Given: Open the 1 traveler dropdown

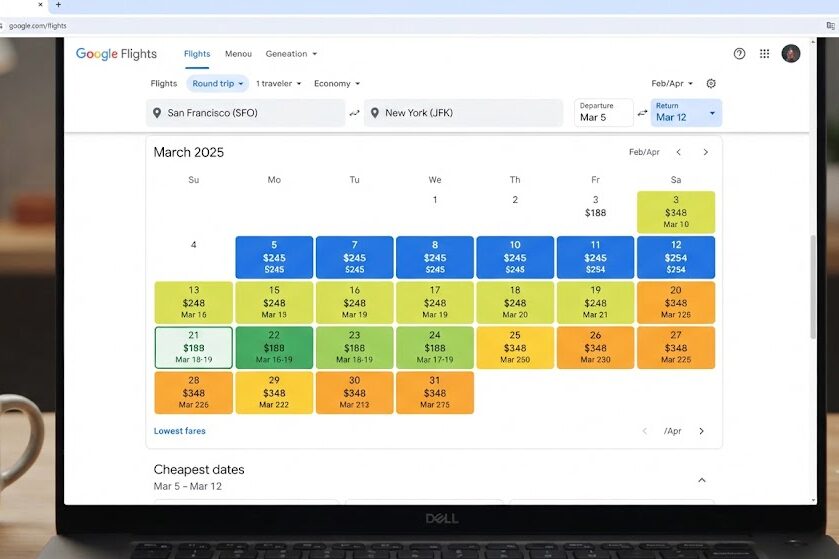Looking at the screenshot, I should 278,83.
